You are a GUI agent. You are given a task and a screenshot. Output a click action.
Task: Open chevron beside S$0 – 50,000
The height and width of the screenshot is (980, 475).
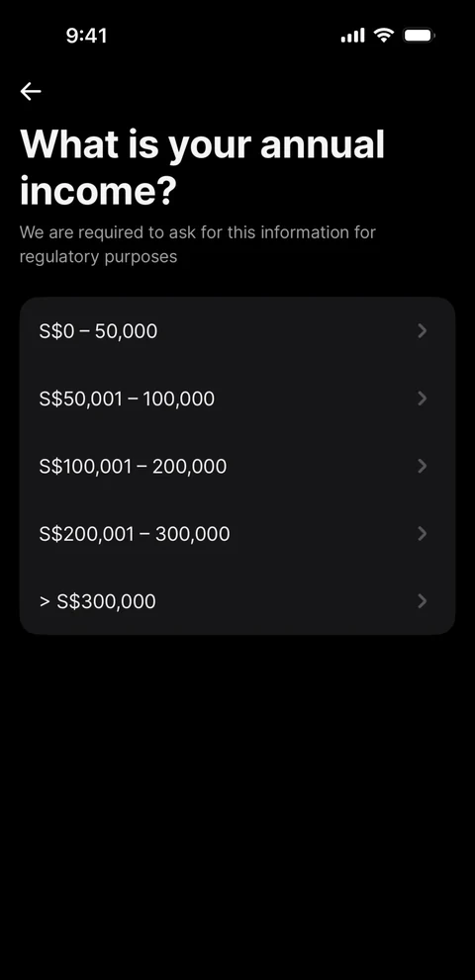423,331
